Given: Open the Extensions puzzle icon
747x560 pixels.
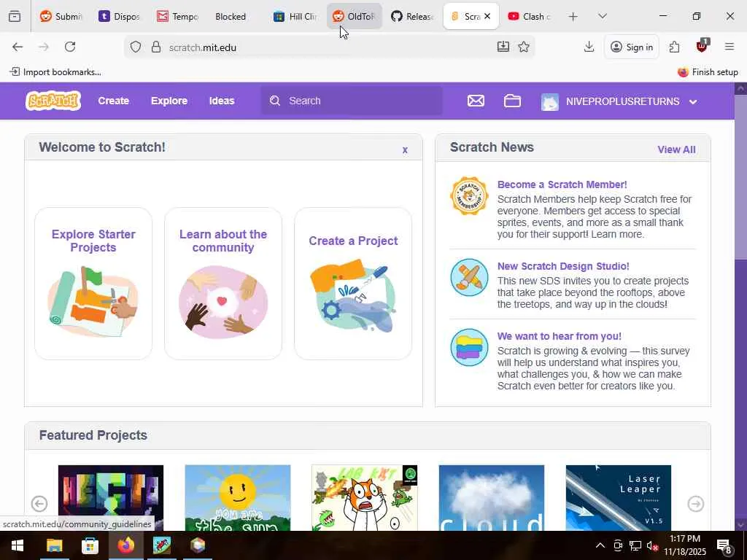Looking at the screenshot, I should [674, 47].
